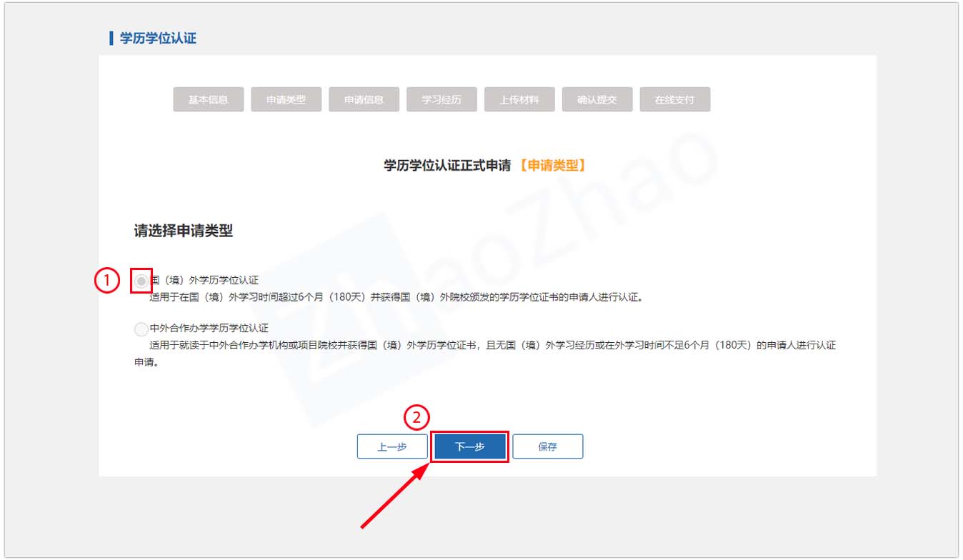
Task: Click the 申请信息 step tab
Action: [364, 100]
